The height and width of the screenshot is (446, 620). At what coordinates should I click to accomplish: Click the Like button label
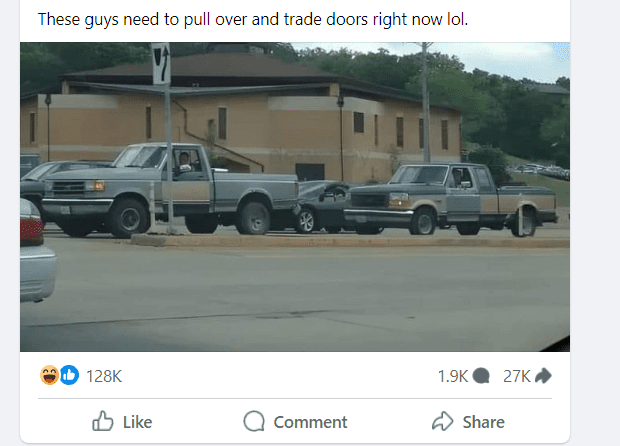point(137,422)
